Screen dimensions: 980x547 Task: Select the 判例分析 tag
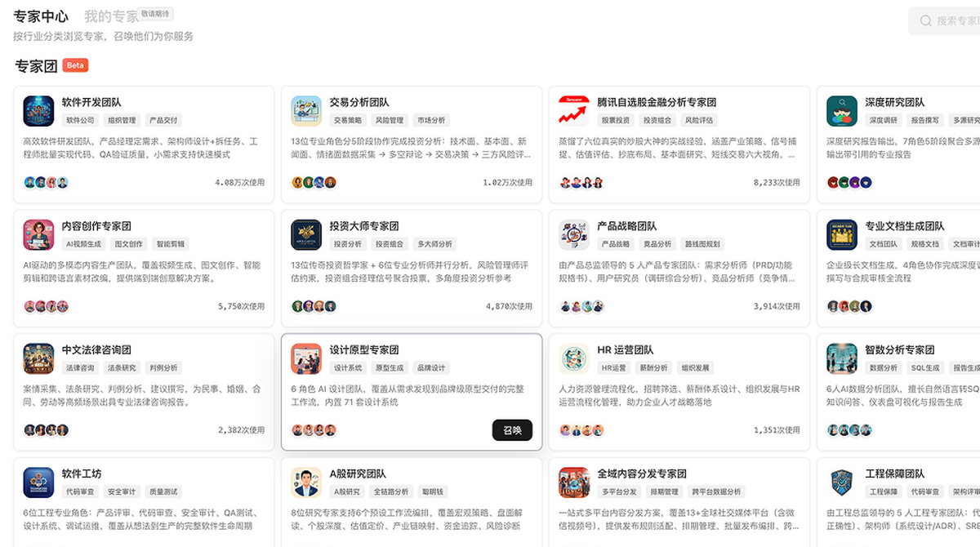163,368
